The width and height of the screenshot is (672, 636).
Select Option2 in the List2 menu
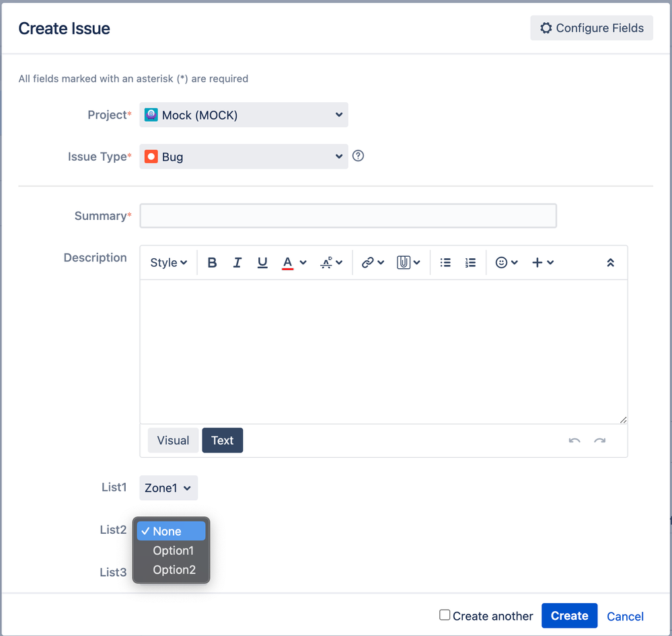click(171, 569)
